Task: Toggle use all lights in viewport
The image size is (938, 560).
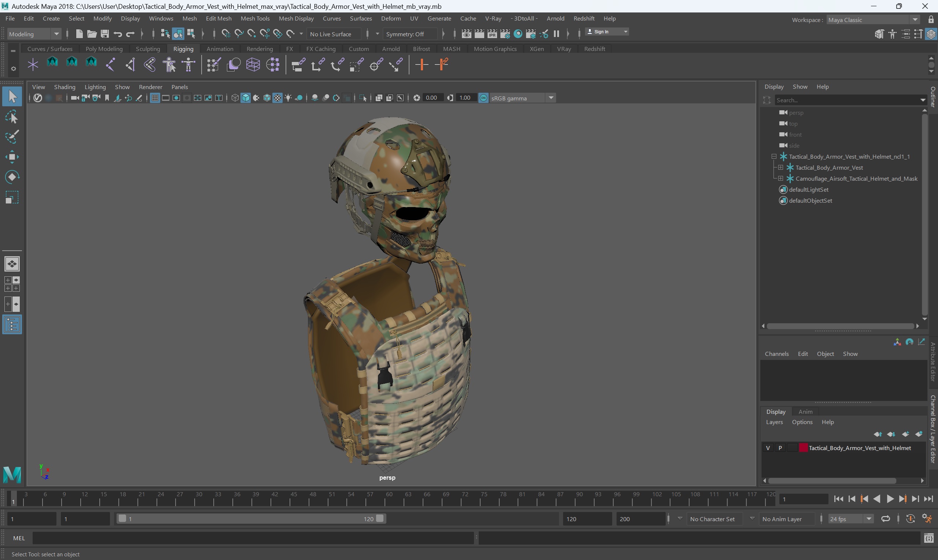Action: point(288,98)
